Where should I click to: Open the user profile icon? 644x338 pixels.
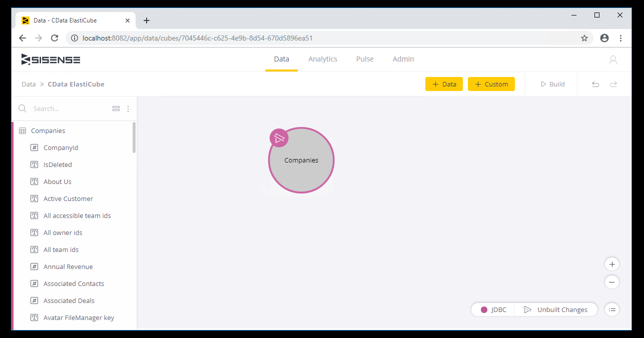[612, 60]
